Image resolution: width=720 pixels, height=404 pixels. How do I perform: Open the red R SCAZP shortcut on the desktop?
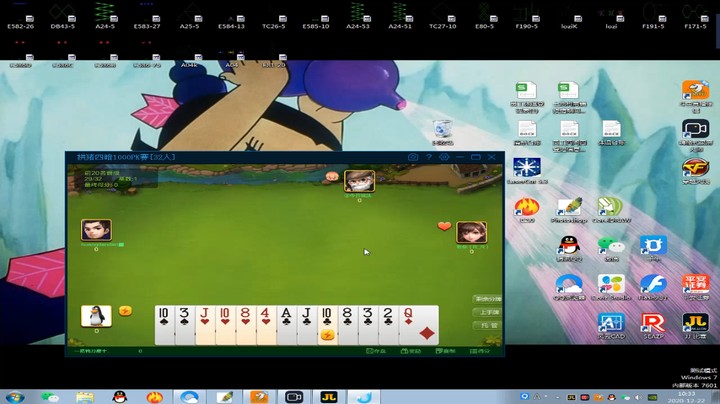coord(653,326)
